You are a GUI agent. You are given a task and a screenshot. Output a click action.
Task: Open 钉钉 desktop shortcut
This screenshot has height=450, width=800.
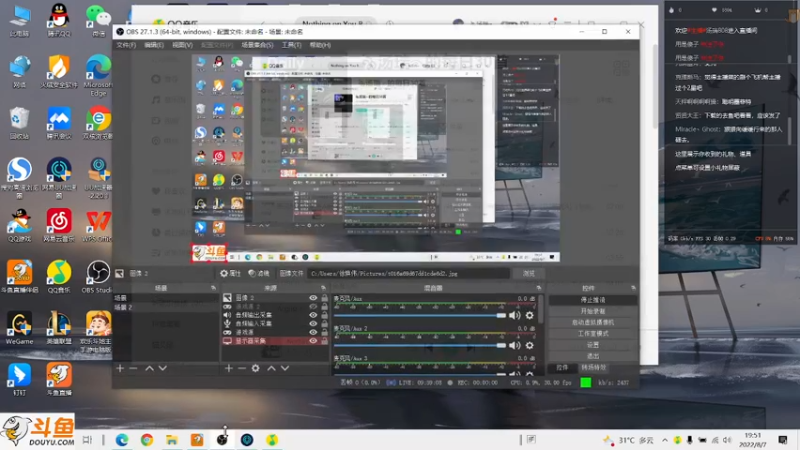(19, 379)
